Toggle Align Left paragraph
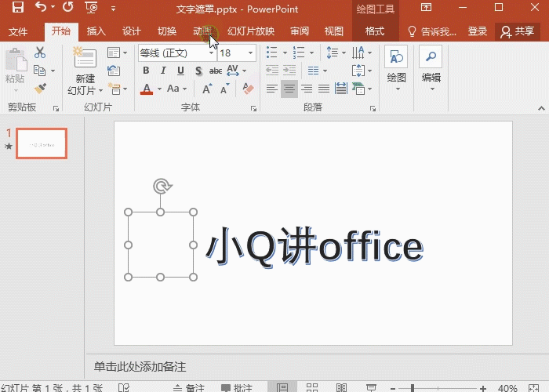 (272, 89)
